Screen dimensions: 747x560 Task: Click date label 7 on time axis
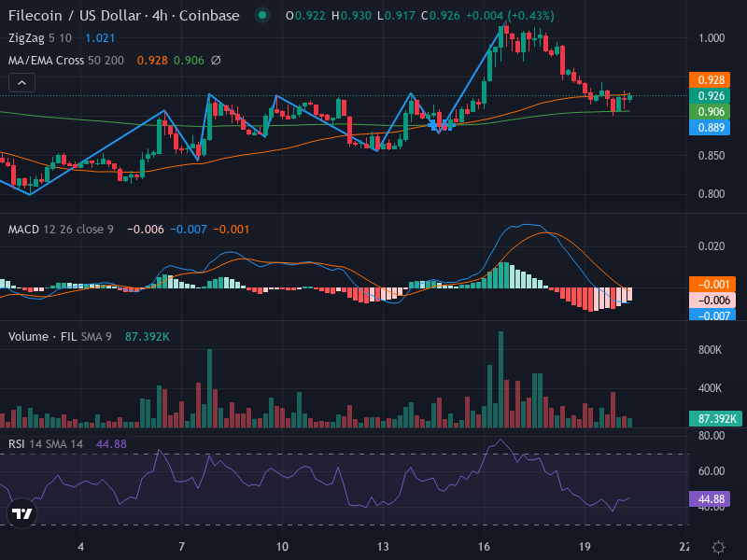[x=181, y=547]
